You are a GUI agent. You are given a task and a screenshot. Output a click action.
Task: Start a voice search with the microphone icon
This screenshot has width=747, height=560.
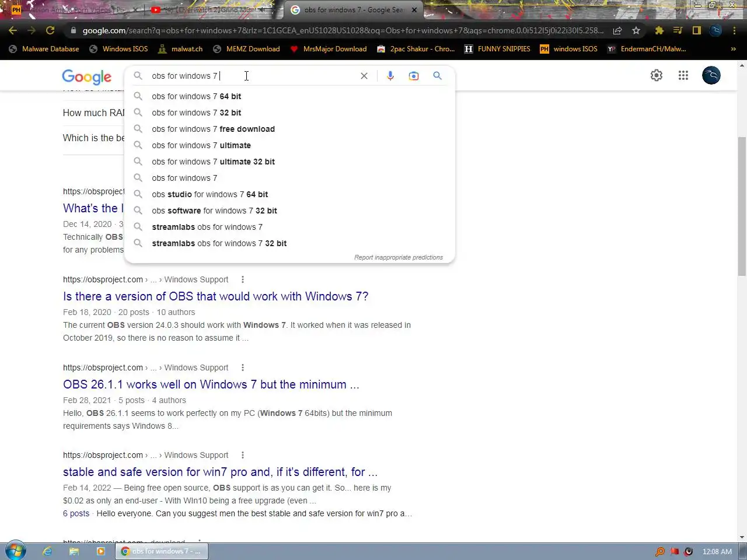click(x=390, y=76)
